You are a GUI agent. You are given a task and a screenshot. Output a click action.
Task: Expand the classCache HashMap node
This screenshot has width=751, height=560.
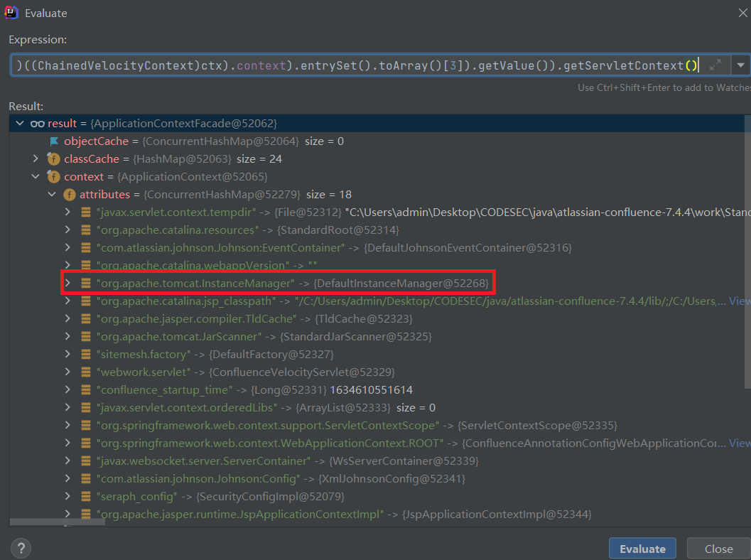[x=36, y=159]
